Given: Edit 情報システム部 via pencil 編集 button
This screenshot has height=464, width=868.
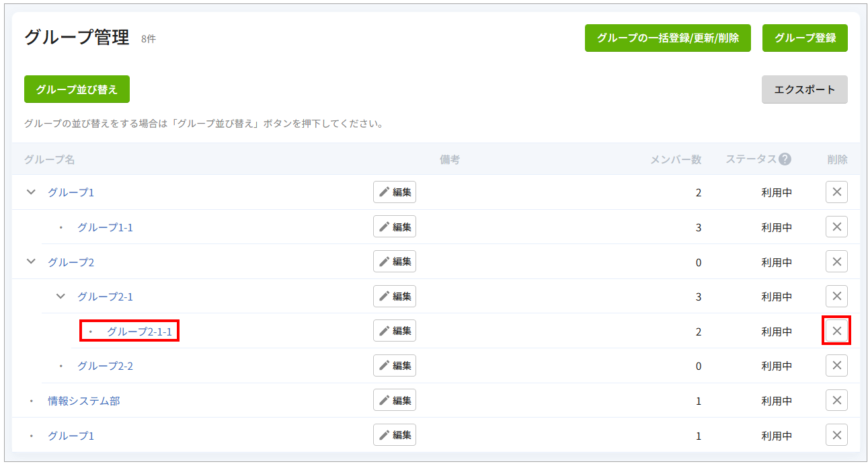Looking at the screenshot, I should pyautogui.click(x=395, y=400).
